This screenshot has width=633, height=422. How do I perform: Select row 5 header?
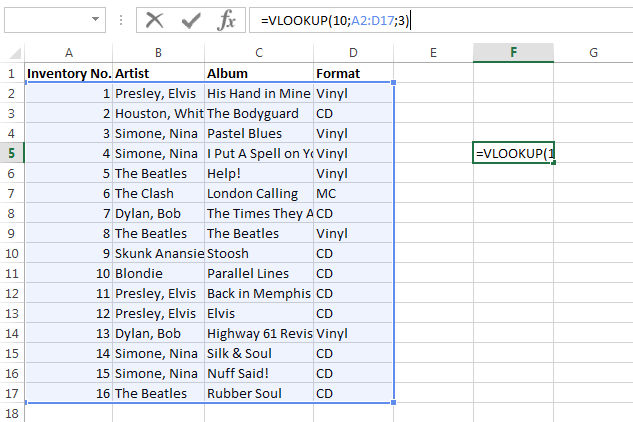(12, 153)
